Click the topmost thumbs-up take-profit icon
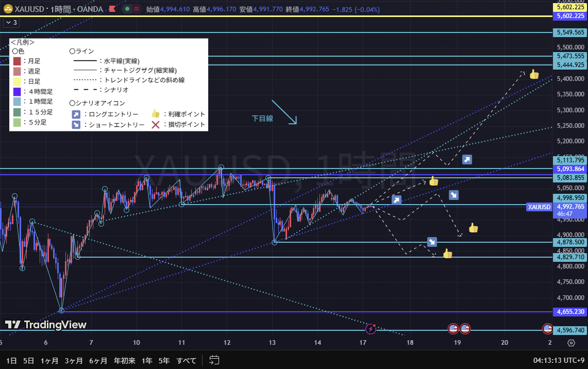This screenshot has width=588, height=369. point(534,74)
